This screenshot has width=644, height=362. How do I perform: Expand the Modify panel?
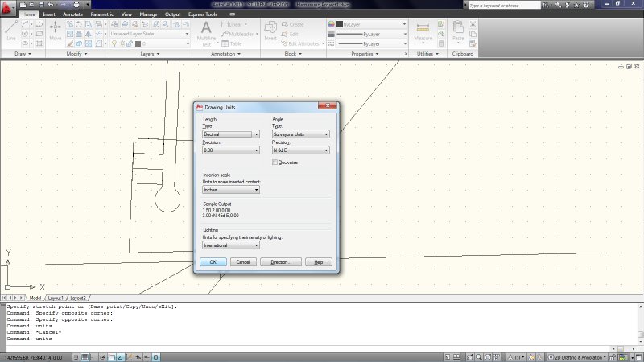click(x=76, y=54)
